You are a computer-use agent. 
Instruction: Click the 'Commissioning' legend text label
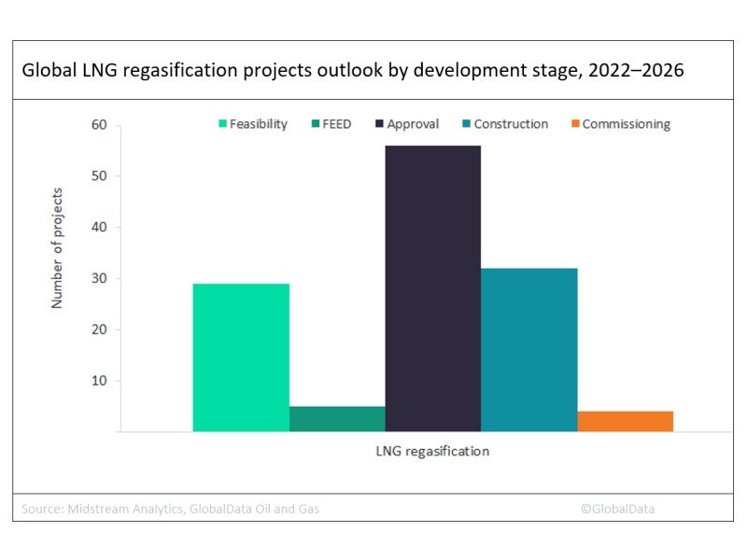click(x=627, y=124)
